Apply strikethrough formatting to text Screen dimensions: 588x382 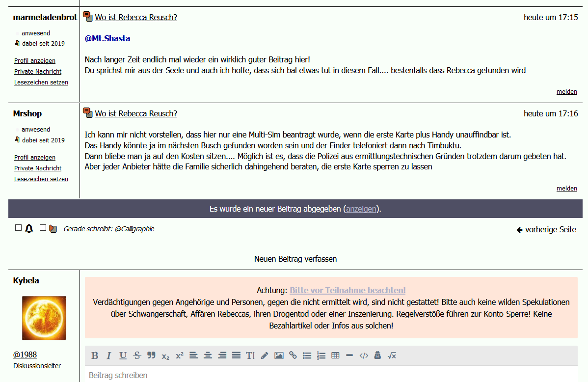137,355
